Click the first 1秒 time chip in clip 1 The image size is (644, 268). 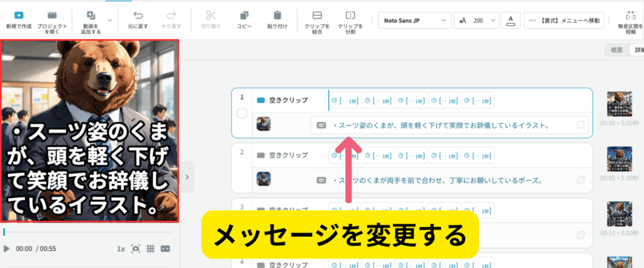coord(345,100)
